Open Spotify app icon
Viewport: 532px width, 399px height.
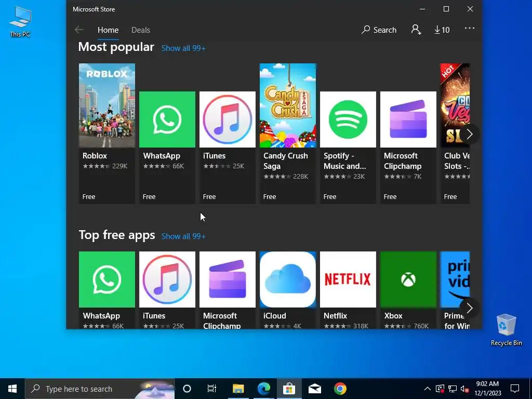[x=348, y=119]
